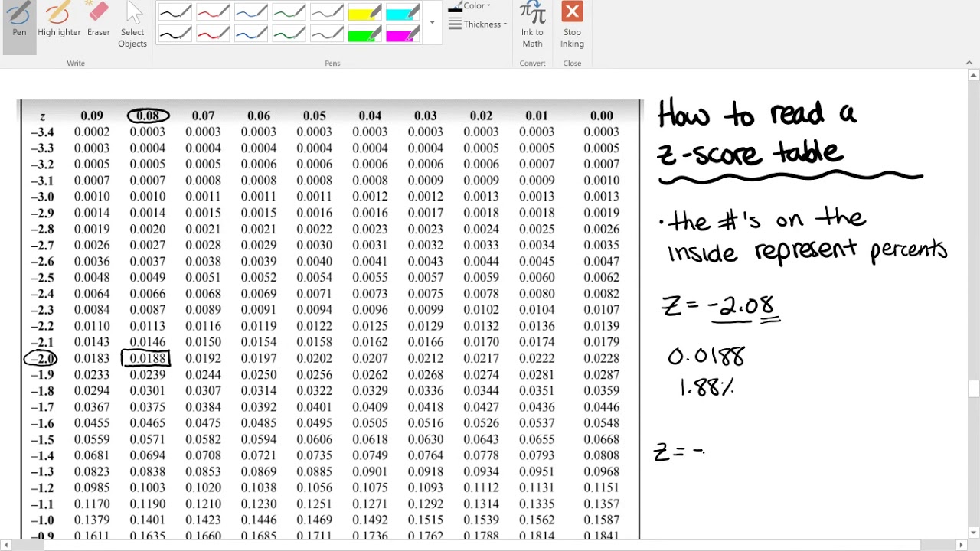Click the vertical scrollbar up arrow
The width and height of the screenshot is (980, 551).
pos(973,75)
